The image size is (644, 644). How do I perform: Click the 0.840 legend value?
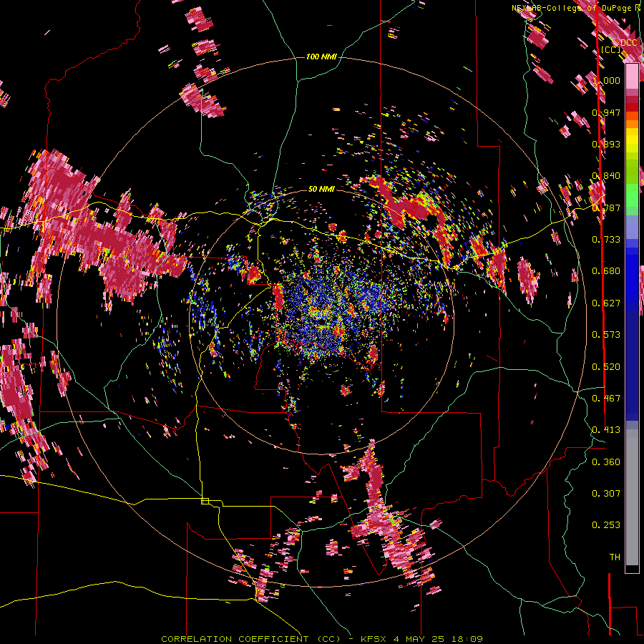606,176
